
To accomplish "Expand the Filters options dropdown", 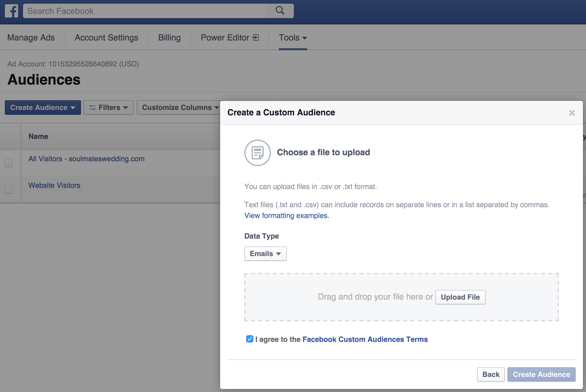I will (x=108, y=107).
